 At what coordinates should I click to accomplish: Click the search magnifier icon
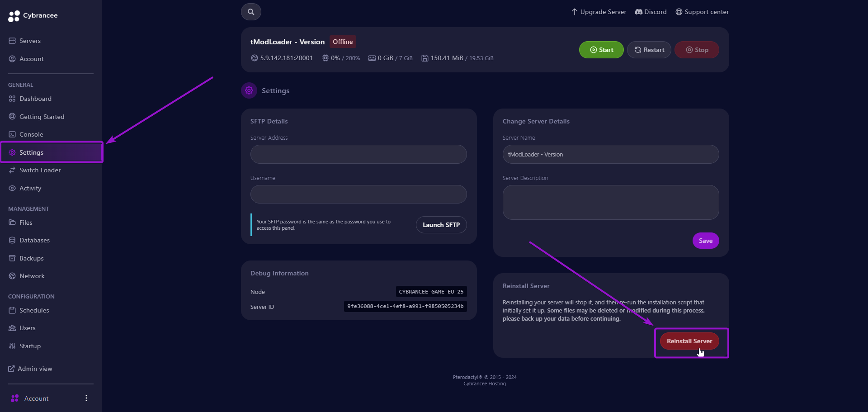[251, 12]
